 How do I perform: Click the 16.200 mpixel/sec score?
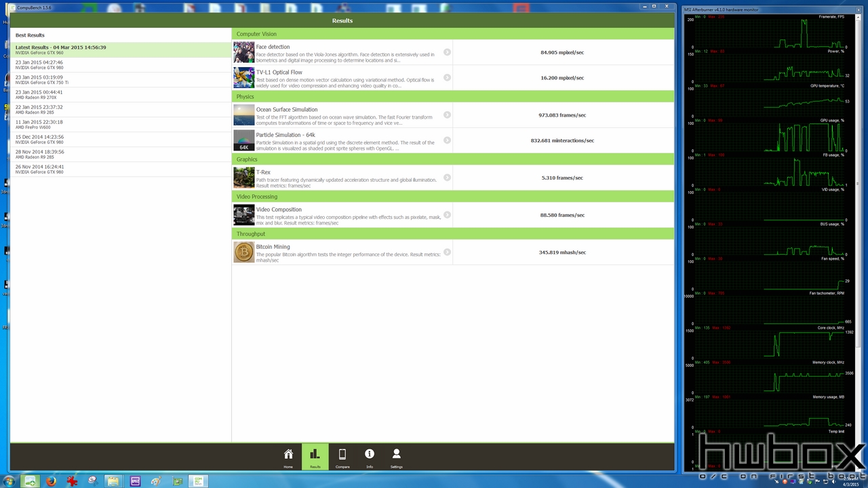pos(562,77)
